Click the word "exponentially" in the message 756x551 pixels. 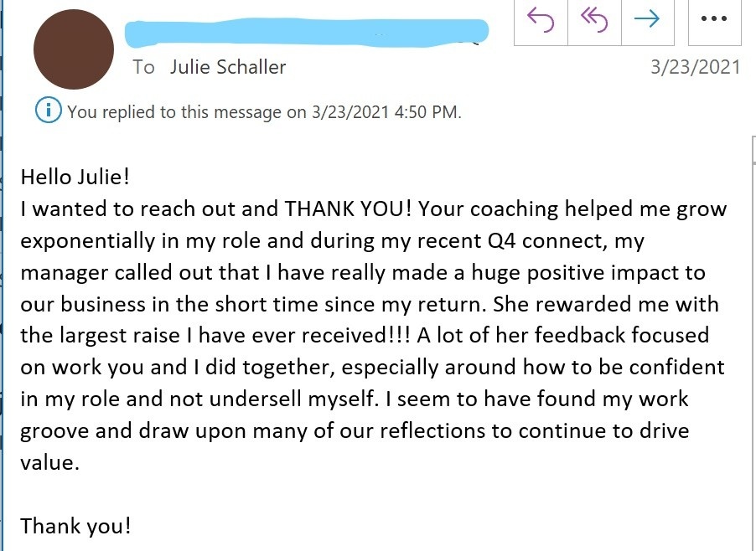[x=87, y=241]
